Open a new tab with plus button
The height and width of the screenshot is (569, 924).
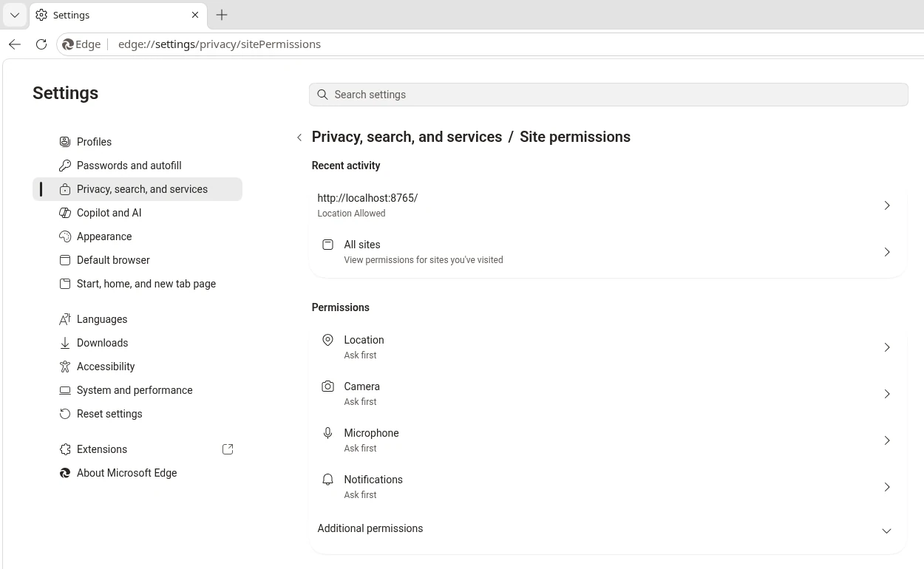point(222,15)
